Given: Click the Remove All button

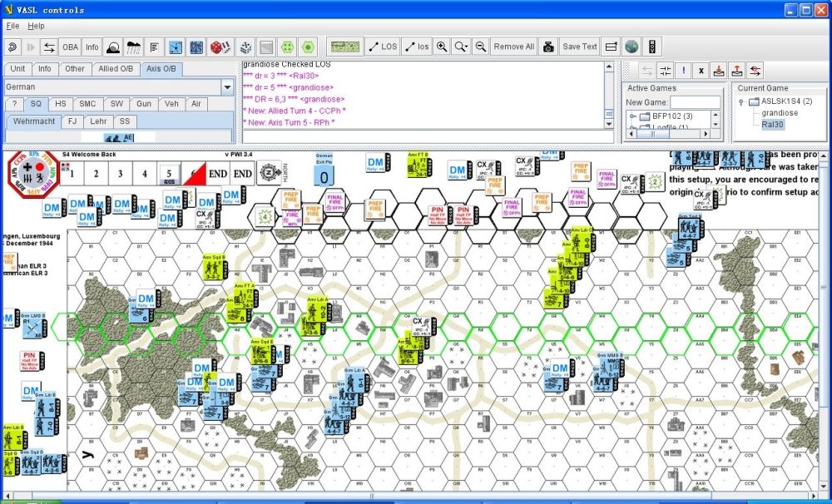Looking at the screenshot, I should (513, 47).
